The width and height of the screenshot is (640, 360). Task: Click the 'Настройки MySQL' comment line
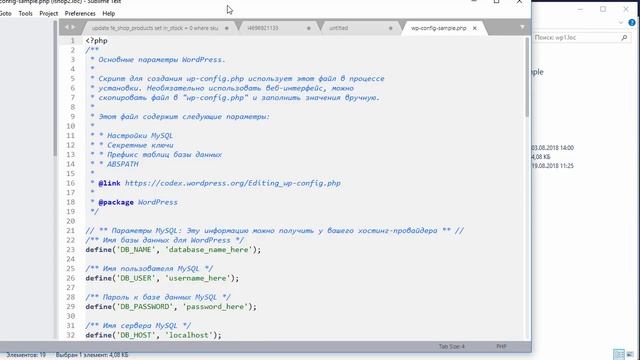point(131,136)
